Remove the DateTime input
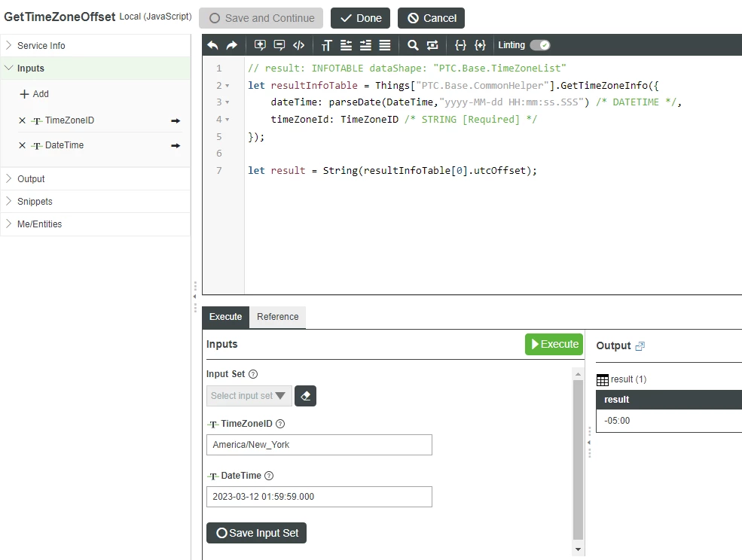 coord(23,145)
